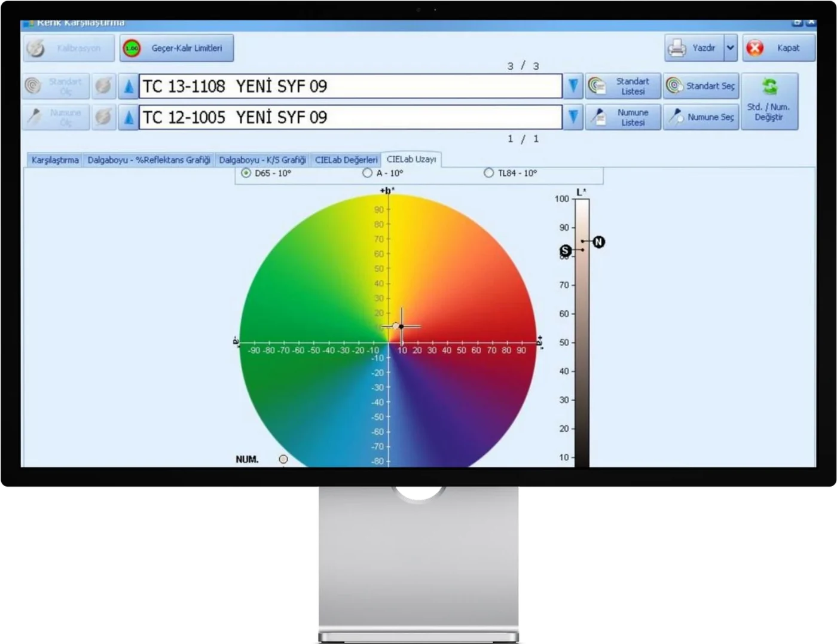This screenshot has width=837, height=644.
Task: Click the L* lightness bar
Action: (x=582, y=332)
